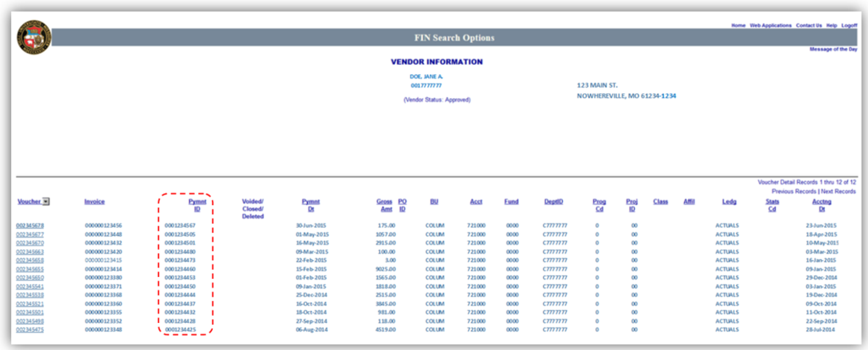Click payment ID 0001234425

coord(180,330)
